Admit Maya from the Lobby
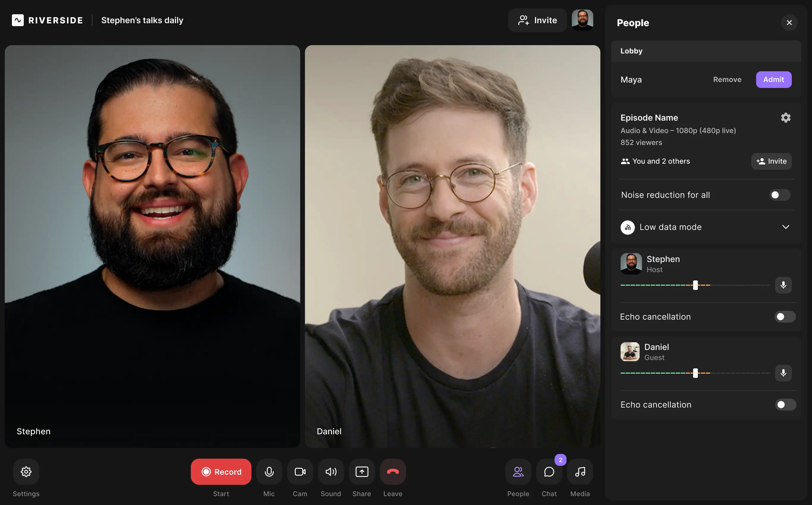This screenshot has width=812, height=505. pyautogui.click(x=774, y=79)
